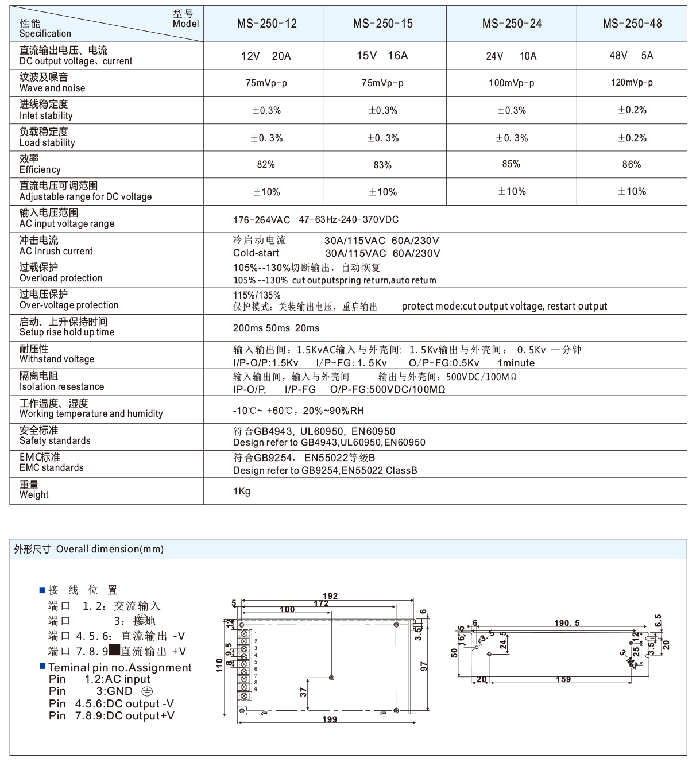700x766 pixels.
Task: Select the blue square bullet beside 接线位置
Action: coord(41,589)
